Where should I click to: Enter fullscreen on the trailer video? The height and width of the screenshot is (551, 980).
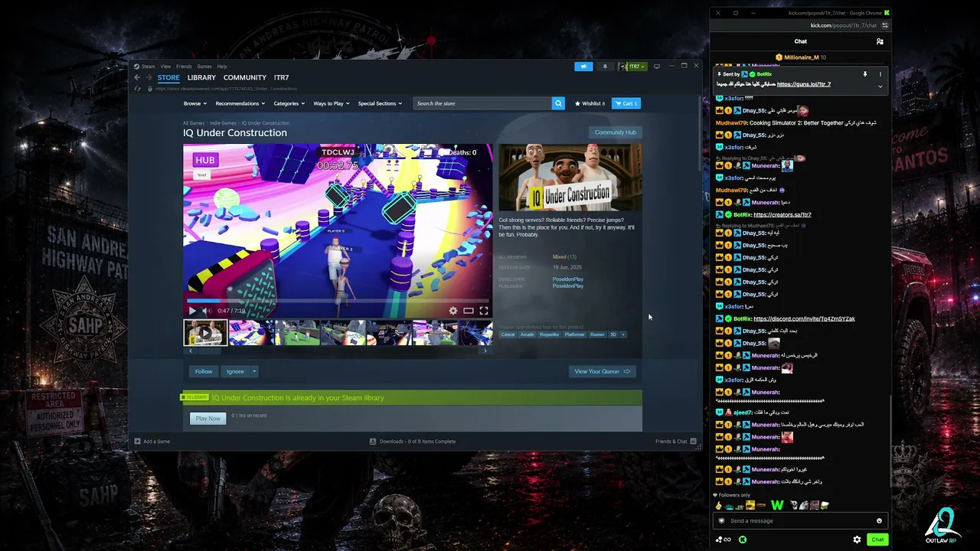click(x=484, y=311)
